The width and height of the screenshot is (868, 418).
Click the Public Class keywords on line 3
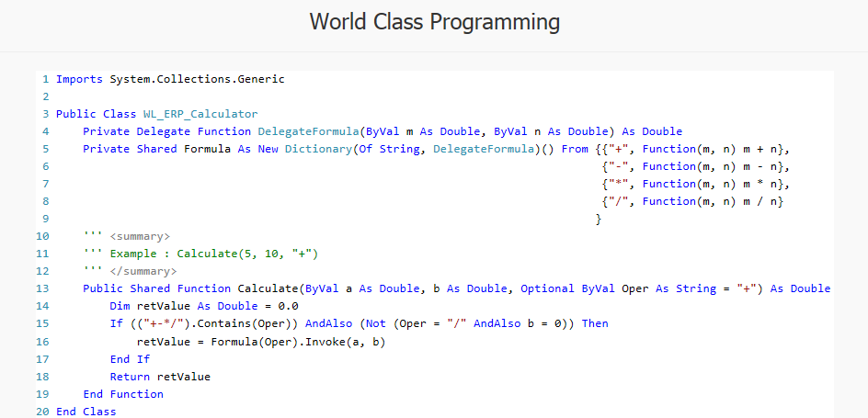(x=97, y=114)
